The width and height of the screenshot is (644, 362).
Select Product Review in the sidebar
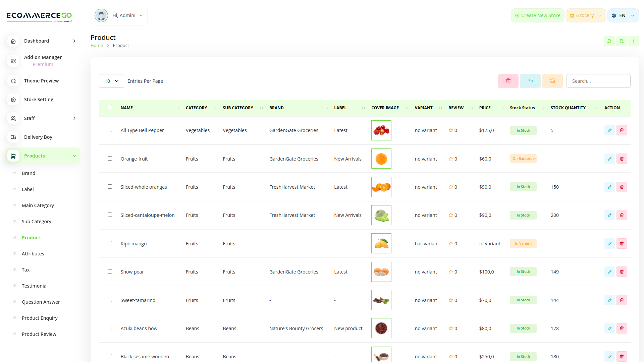coord(39,334)
